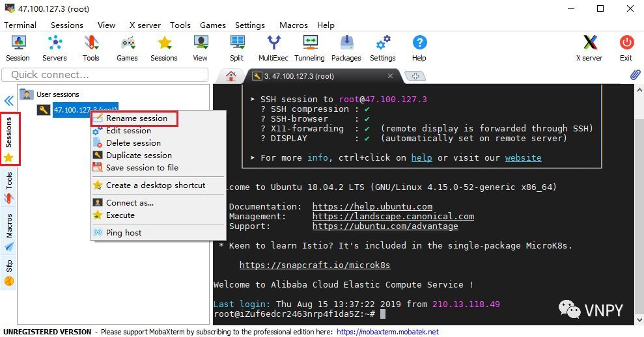Viewport: 644px width, 337px height.
Task: Open the Servers toolbar icon
Action: click(55, 48)
